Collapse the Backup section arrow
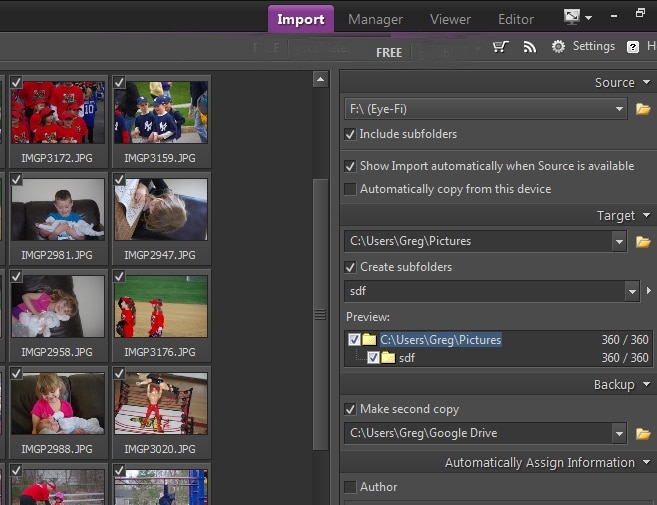657x505 pixels. 647,384
